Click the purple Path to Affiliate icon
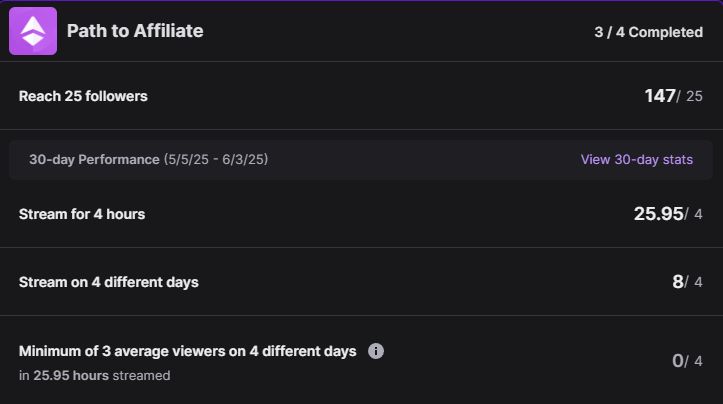Viewport: 723px width, 404px height. click(x=33, y=31)
